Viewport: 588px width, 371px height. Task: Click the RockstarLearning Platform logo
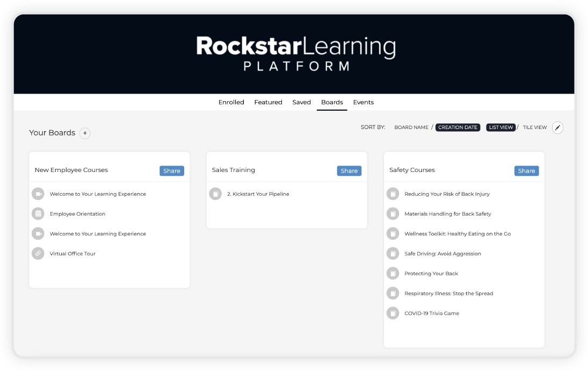pyautogui.click(x=296, y=53)
